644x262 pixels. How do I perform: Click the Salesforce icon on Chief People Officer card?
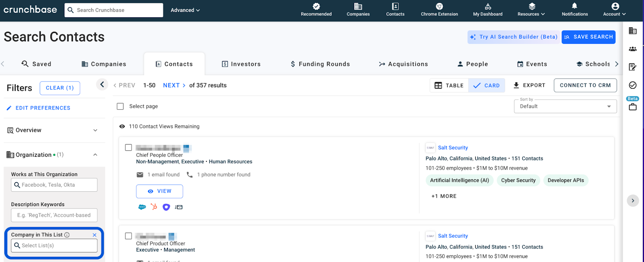coord(142,207)
